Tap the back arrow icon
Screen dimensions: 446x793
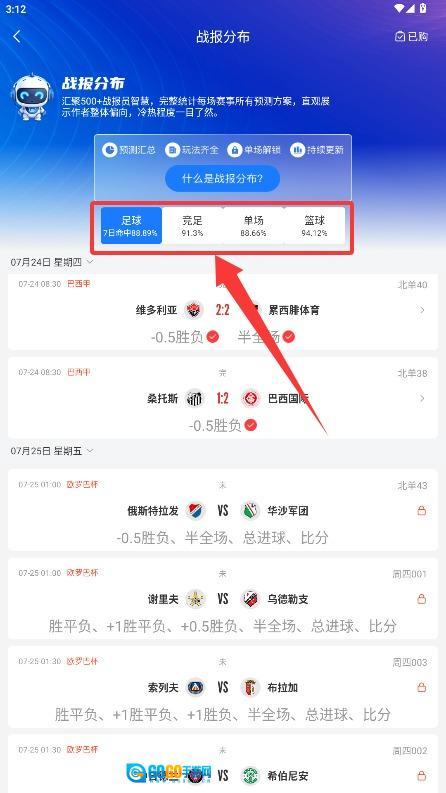point(17,36)
